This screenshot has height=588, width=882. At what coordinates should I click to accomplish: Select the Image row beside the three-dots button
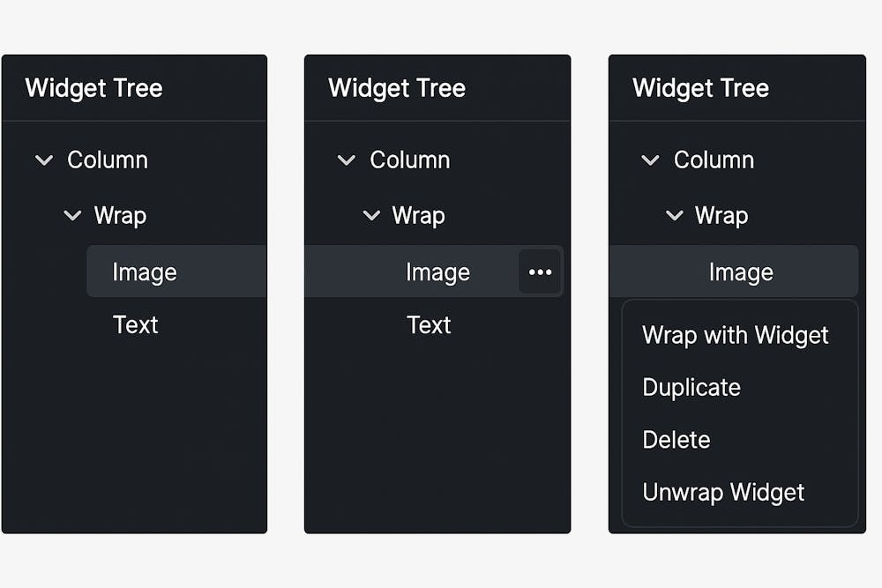437,272
